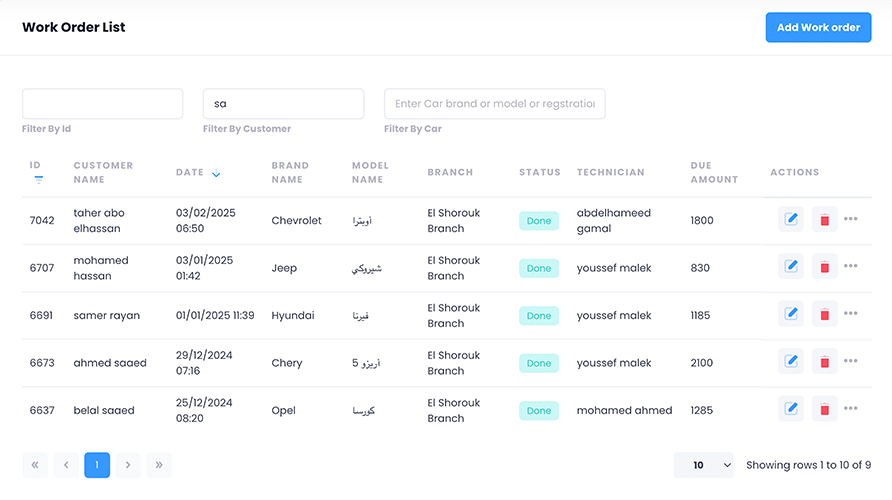Edit work order 7042

(791, 220)
